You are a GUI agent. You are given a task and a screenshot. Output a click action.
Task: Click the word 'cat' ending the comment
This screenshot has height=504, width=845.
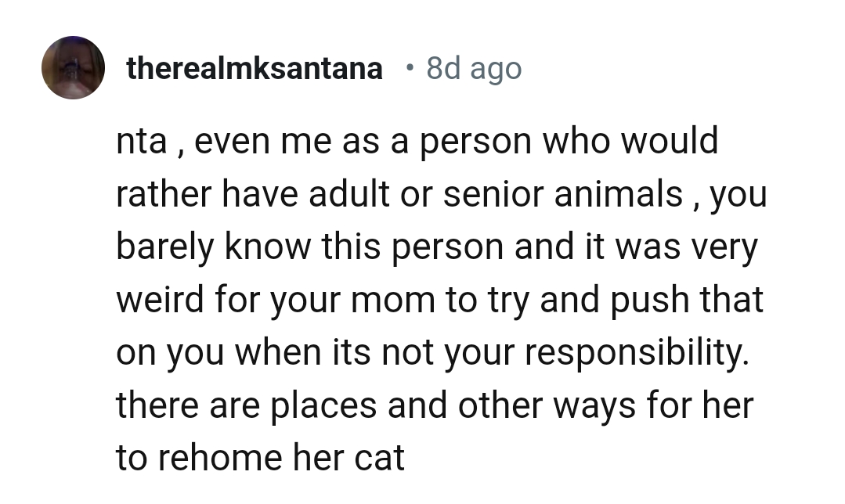tap(379, 459)
